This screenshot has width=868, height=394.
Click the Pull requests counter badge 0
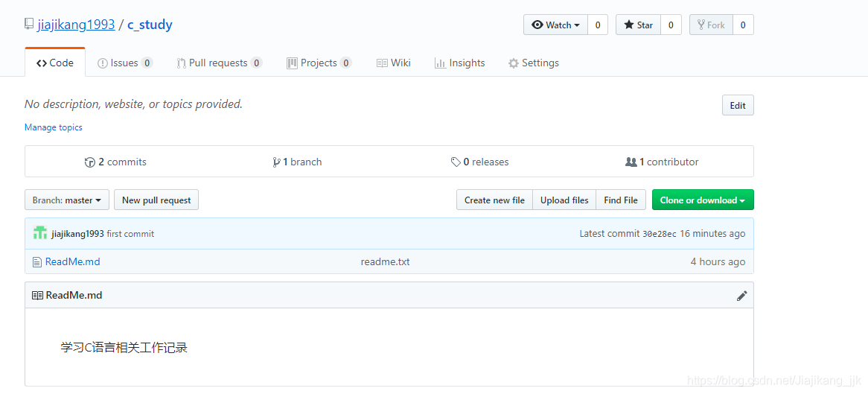coord(256,63)
